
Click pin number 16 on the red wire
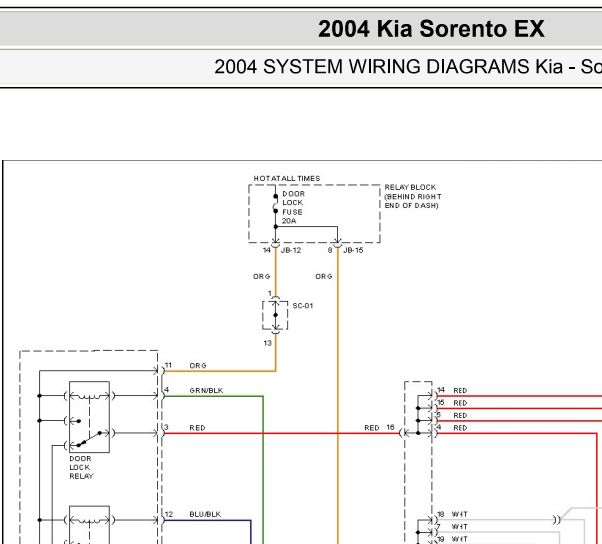click(390, 427)
